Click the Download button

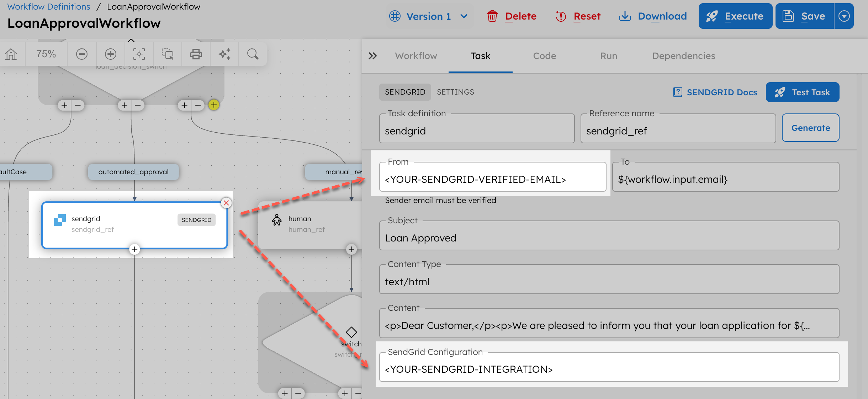tap(653, 16)
